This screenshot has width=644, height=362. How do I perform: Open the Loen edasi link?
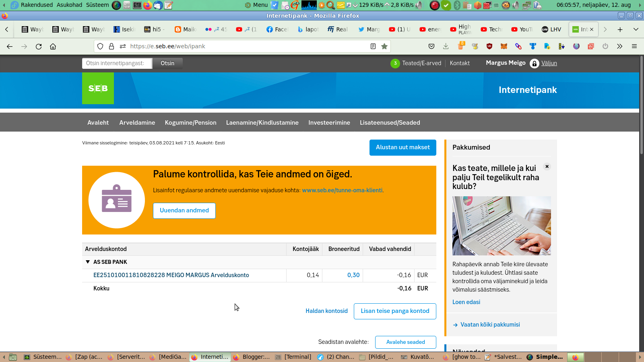(466, 302)
